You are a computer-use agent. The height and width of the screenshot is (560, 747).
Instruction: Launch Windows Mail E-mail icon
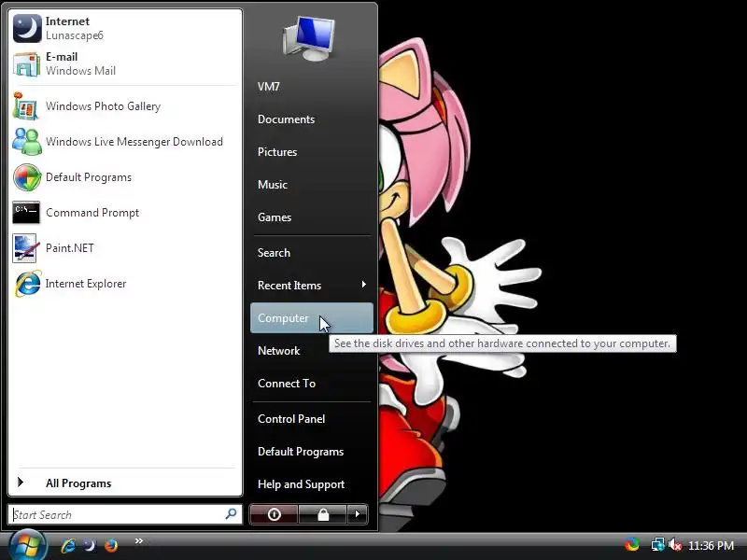pyautogui.click(x=27, y=63)
